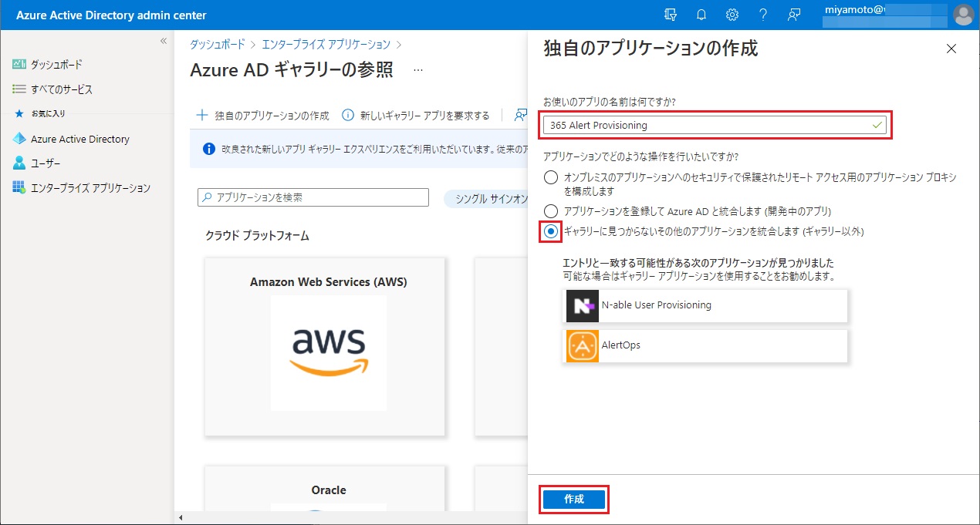980x525 pixels.
Task: Select the on-premises application proxy radio option
Action: [x=551, y=178]
